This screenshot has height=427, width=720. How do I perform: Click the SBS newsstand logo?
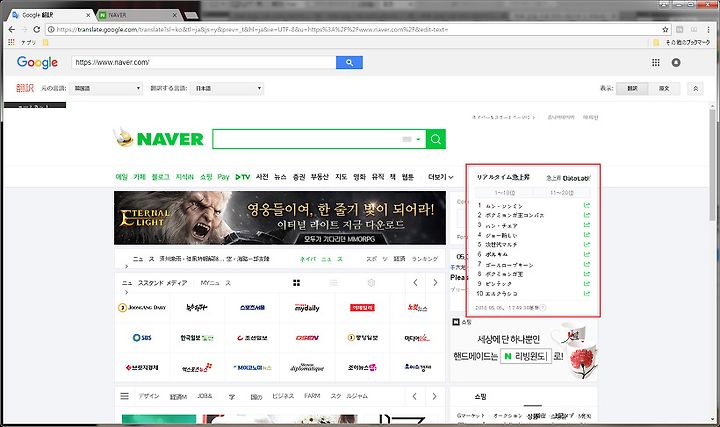click(142, 338)
